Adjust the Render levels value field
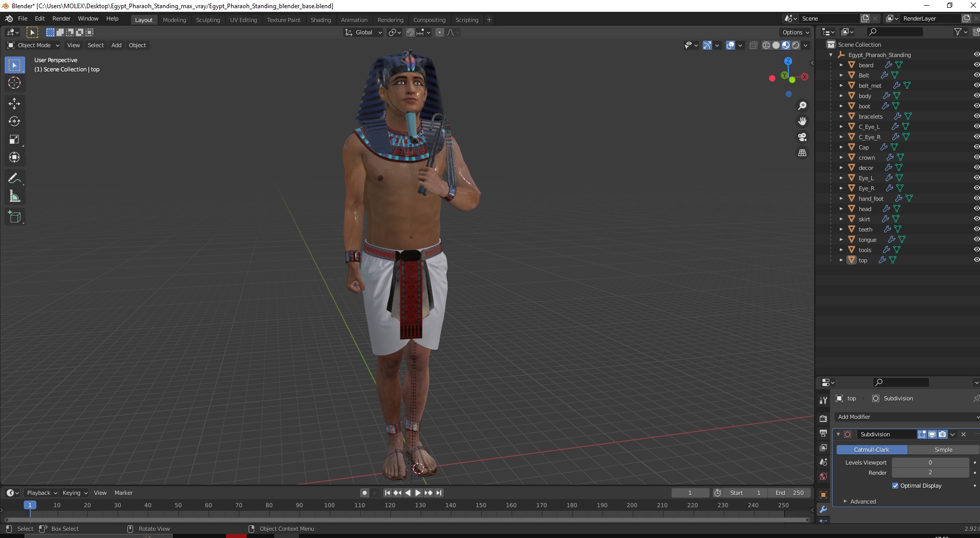980x538 pixels. [930, 473]
